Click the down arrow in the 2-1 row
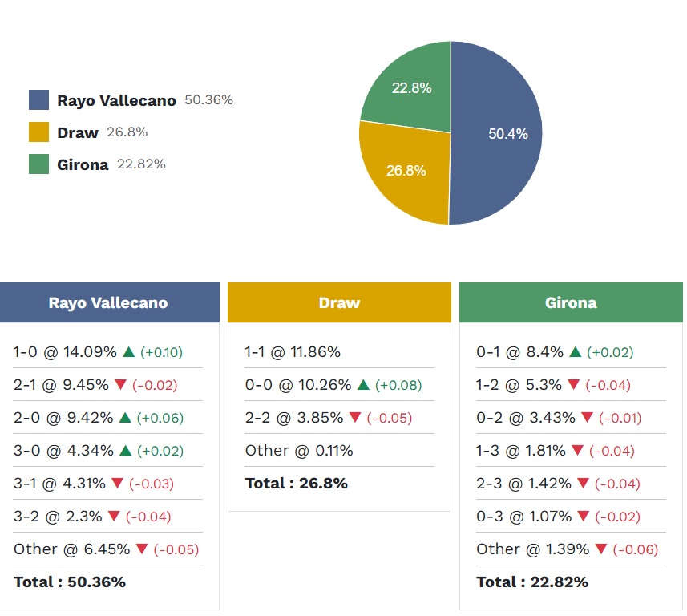The image size is (687, 616). 120,384
